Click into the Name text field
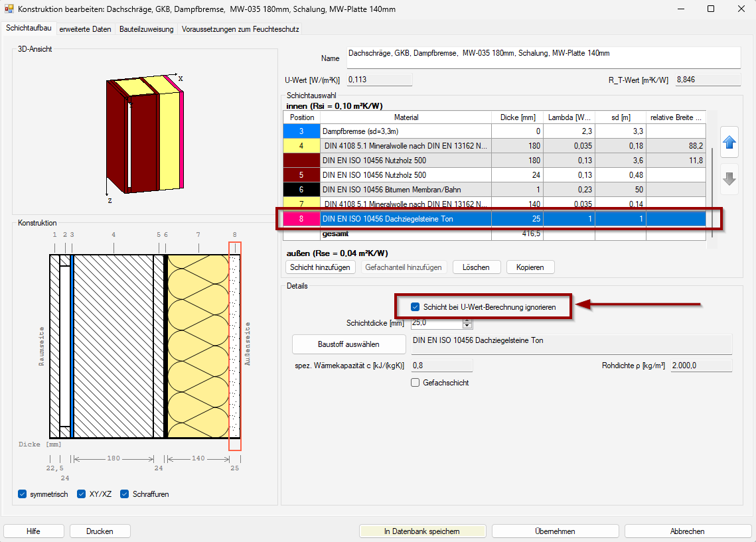This screenshot has width=756, height=542. [542, 58]
